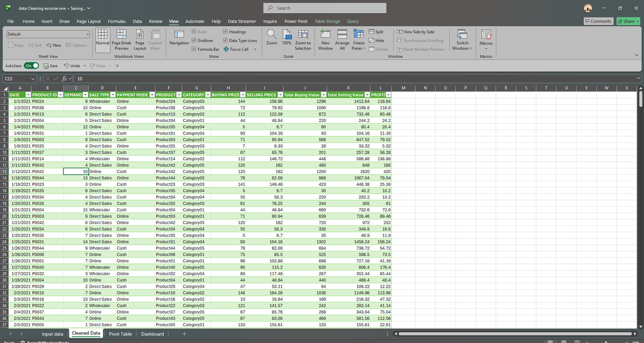
Task: Add a new sheet with plus icon
Action: pyautogui.click(x=184, y=334)
